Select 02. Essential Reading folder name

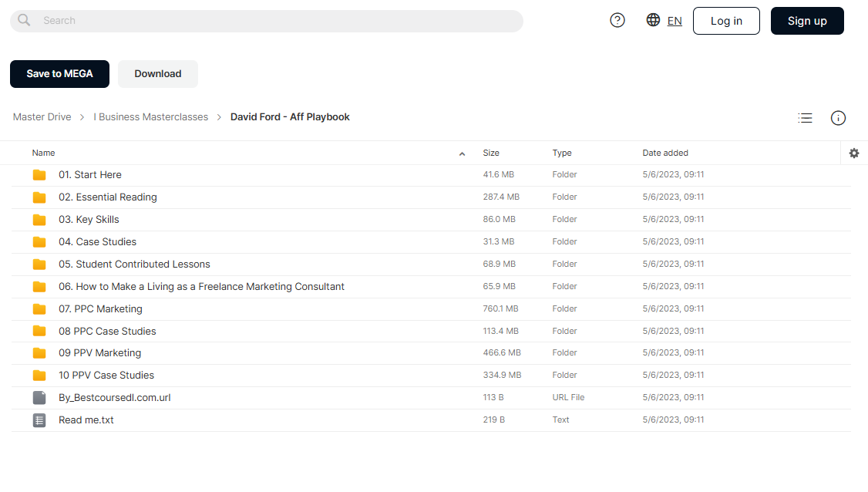108,197
